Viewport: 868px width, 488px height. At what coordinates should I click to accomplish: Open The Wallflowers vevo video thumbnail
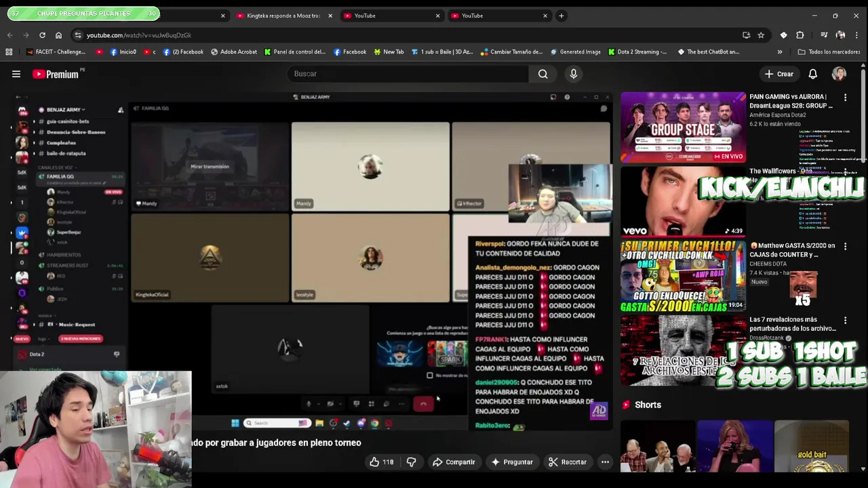coord(683,201)
